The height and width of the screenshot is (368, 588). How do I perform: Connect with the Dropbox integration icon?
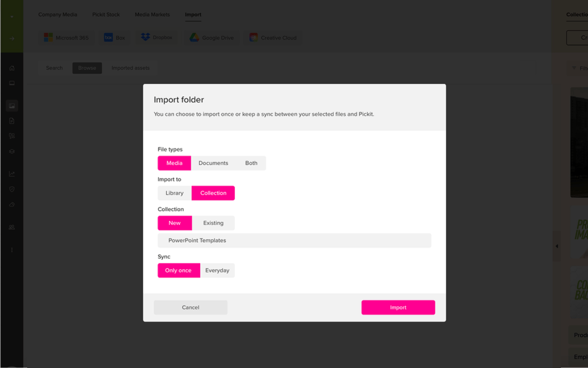[156, 37]
